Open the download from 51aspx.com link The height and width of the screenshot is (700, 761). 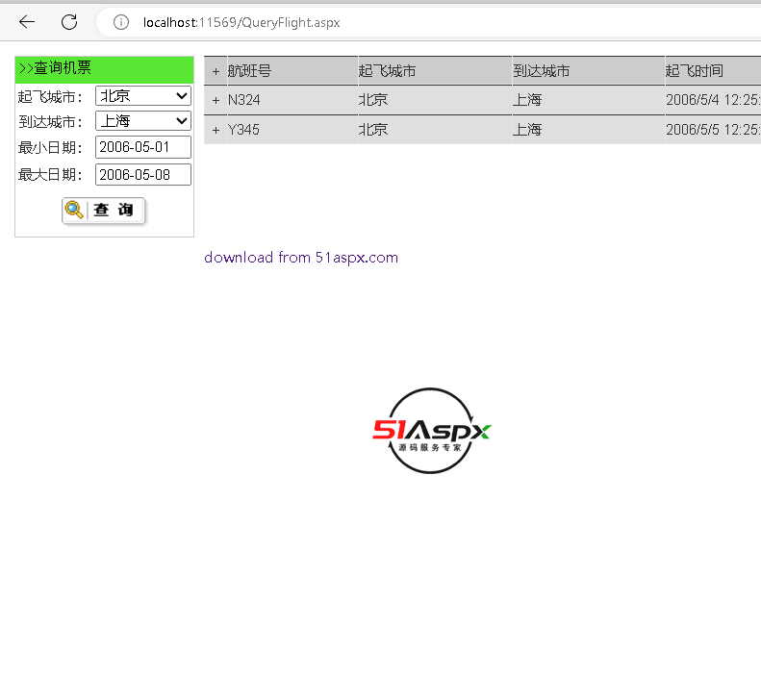click(301, 257)
